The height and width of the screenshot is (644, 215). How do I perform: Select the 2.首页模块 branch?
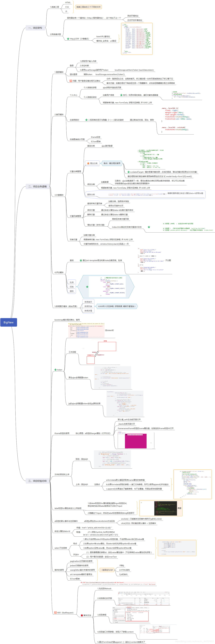[59, 114]
